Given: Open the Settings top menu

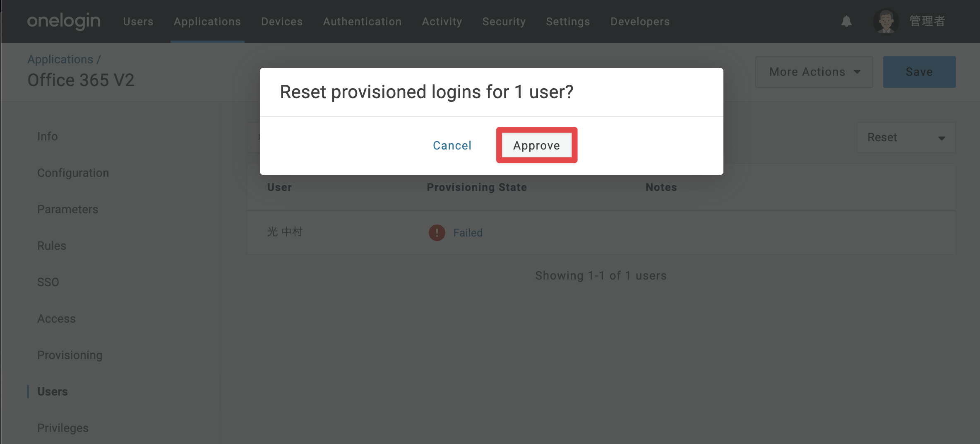Looking at the screenshot, I should click(568, 22).
